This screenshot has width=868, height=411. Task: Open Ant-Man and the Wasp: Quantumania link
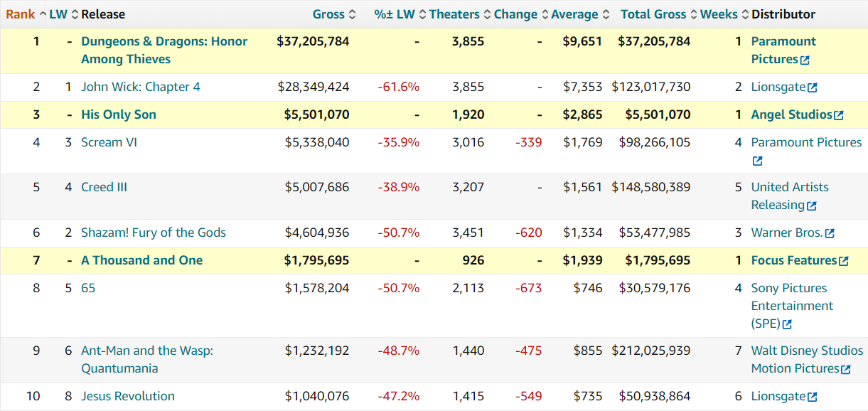pos(147,360)
